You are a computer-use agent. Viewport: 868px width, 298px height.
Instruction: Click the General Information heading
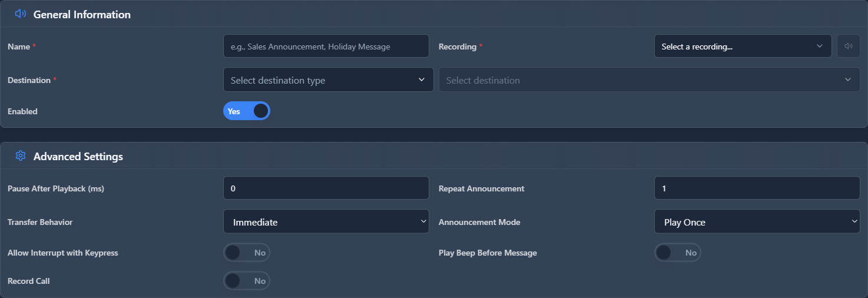pos(82,14)
